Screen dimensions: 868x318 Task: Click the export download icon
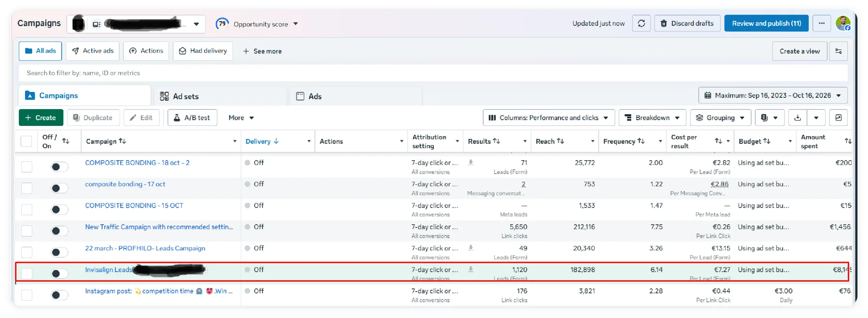[798, 118]
